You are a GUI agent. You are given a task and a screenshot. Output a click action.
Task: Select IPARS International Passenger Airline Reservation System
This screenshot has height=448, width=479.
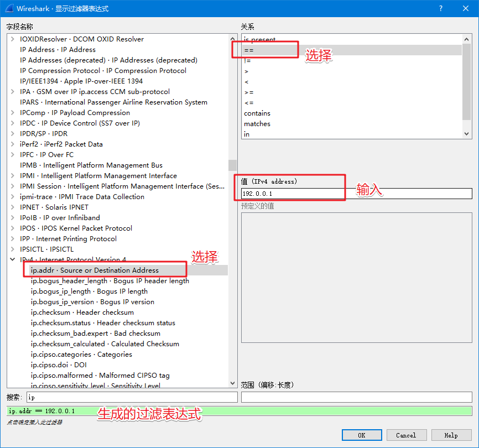pos(113,102)
